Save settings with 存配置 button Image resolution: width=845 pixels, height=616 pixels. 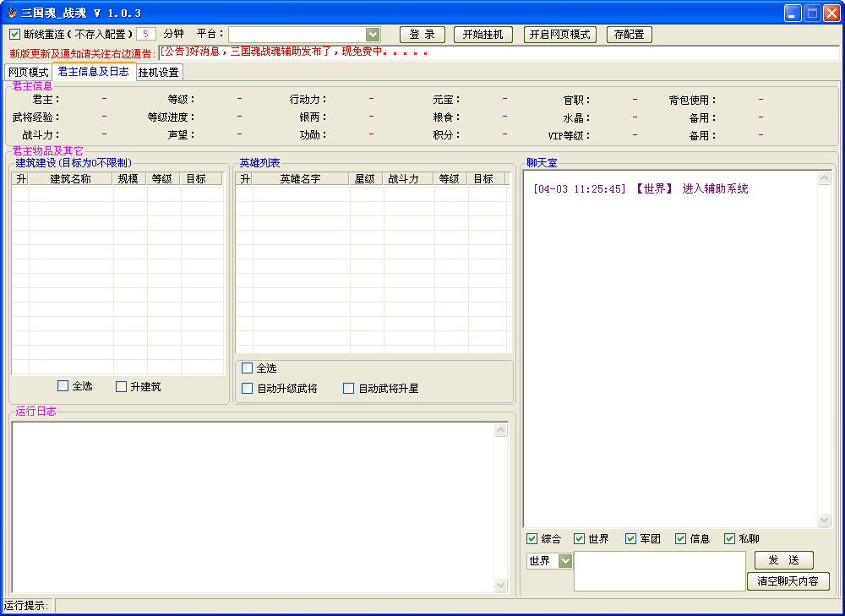click(629, 35)
